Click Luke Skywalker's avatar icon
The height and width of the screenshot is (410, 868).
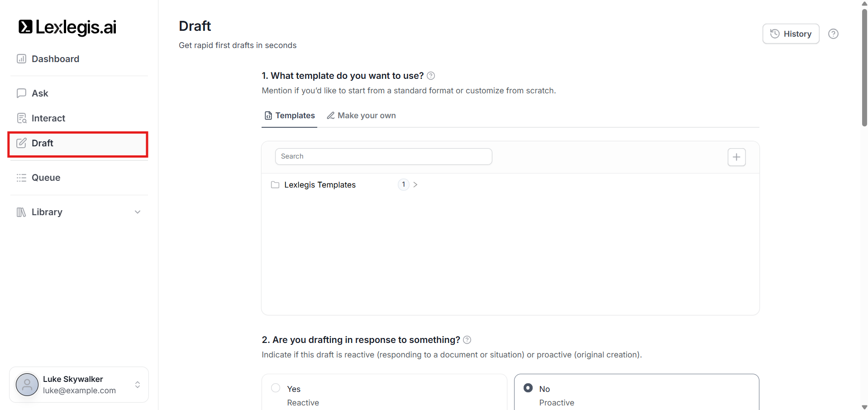click(x=27, y=385)
